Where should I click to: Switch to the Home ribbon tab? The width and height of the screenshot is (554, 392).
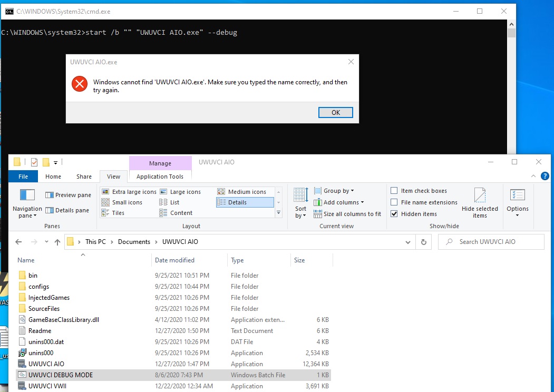(x=53, y=176)
